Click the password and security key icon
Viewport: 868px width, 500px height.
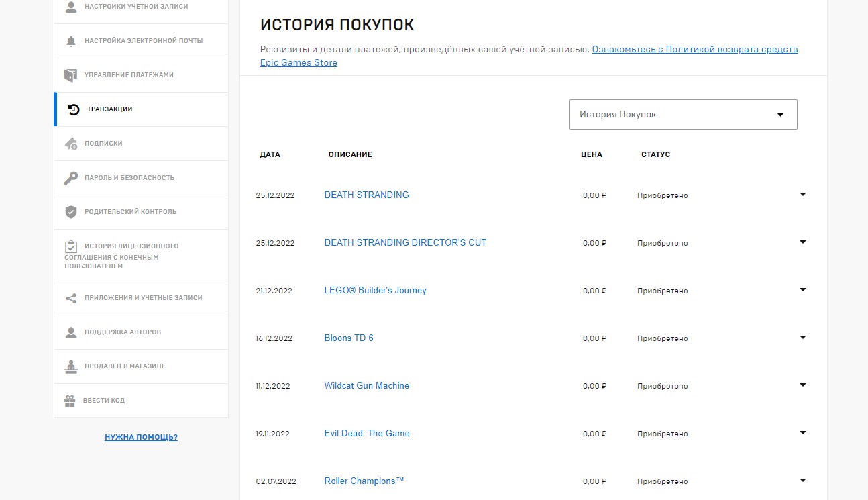point(70,178)
